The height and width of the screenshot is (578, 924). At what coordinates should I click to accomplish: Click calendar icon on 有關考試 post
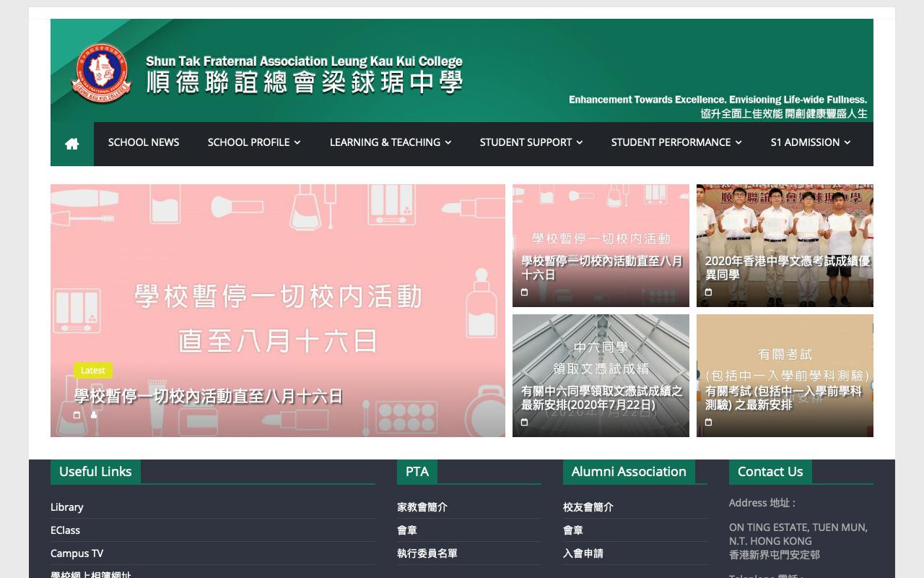click(x=708, y=422)
